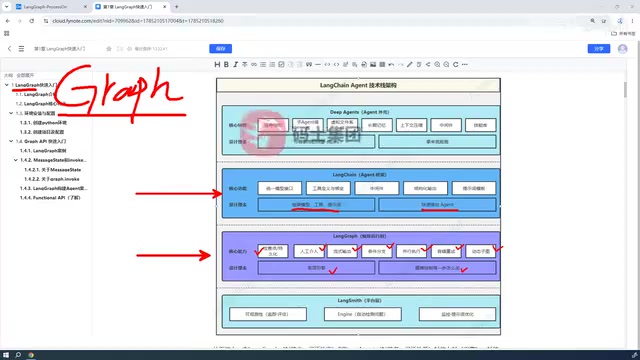Open the outline item numbered 1.3.2
The image size is (640, 360).
[42, 132]
